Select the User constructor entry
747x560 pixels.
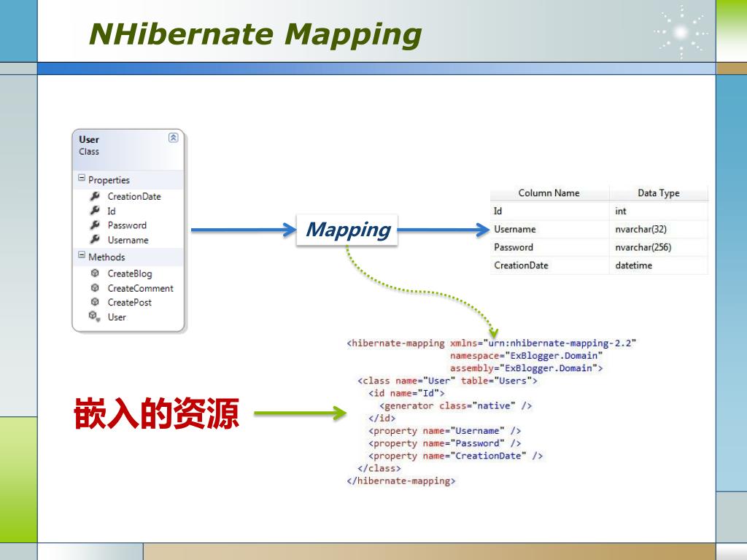tap(117, 317)
